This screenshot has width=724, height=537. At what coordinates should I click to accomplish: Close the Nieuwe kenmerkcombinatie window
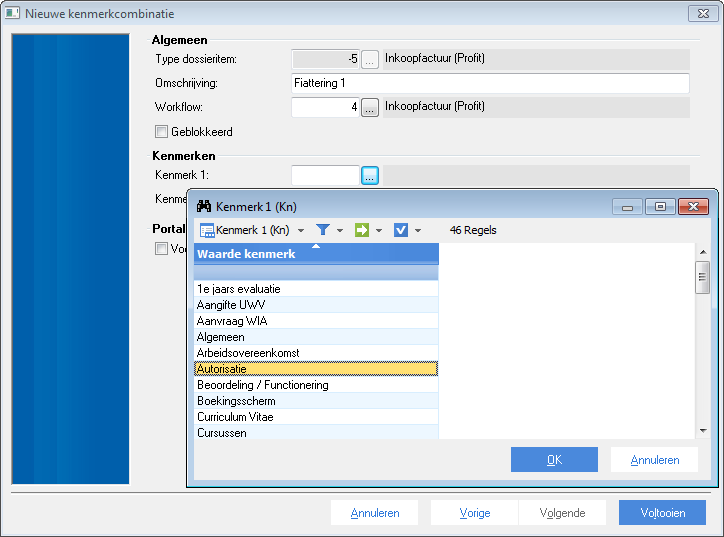703,13
